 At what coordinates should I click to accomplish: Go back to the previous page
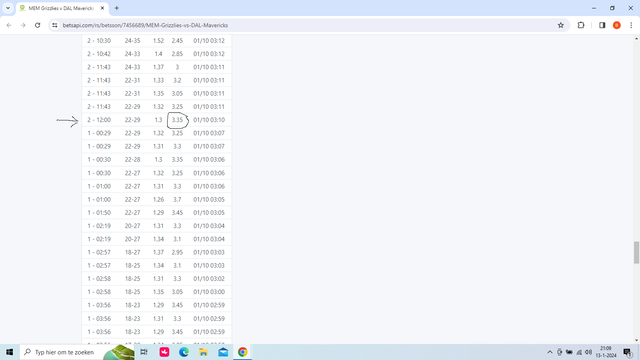tap(9, 25)
